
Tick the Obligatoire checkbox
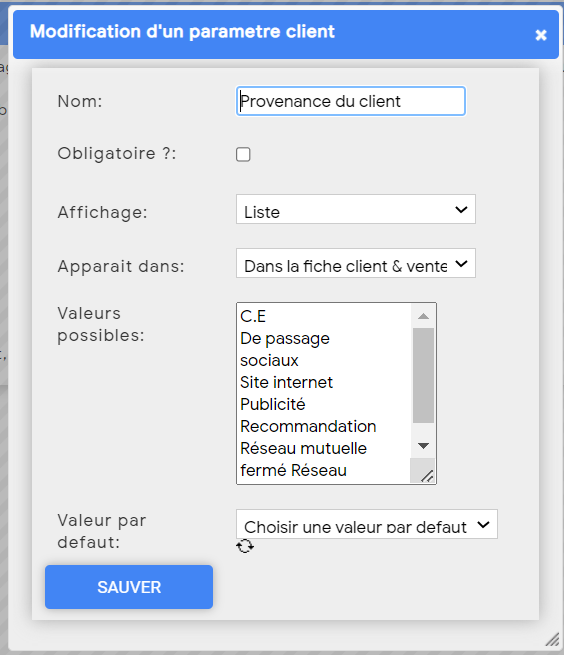click(243, 154)
